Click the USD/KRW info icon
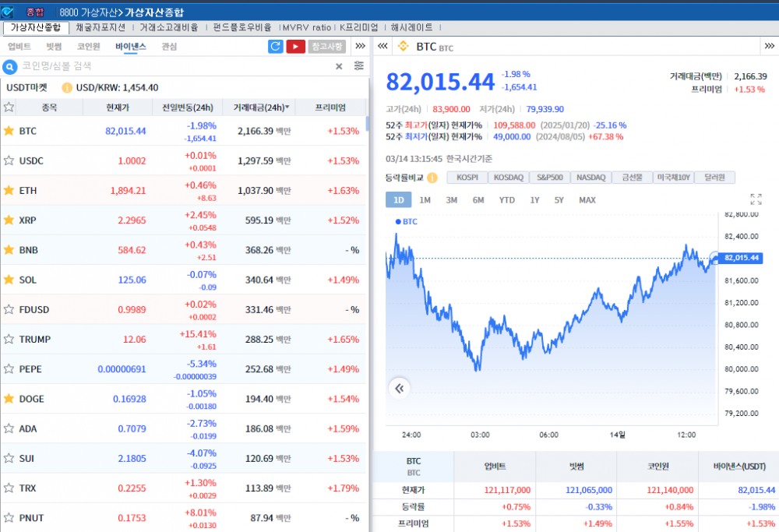The image size is (779, 532). pos(67,88)
